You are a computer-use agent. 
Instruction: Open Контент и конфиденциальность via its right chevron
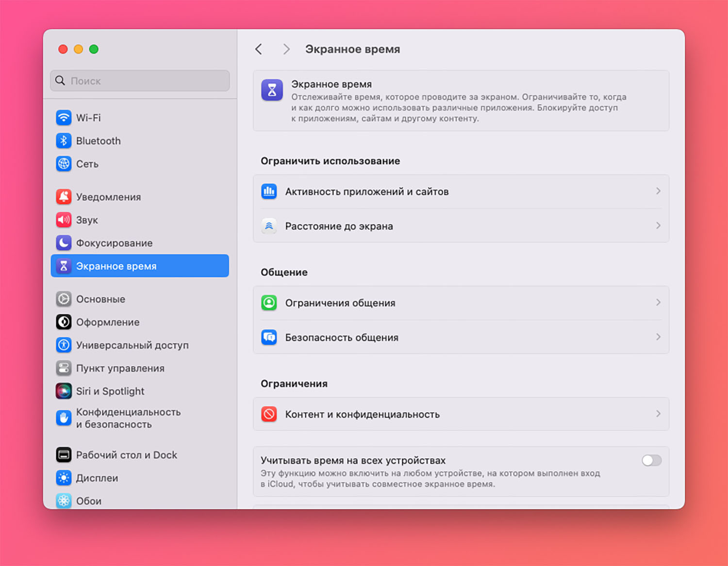[658, 414]
